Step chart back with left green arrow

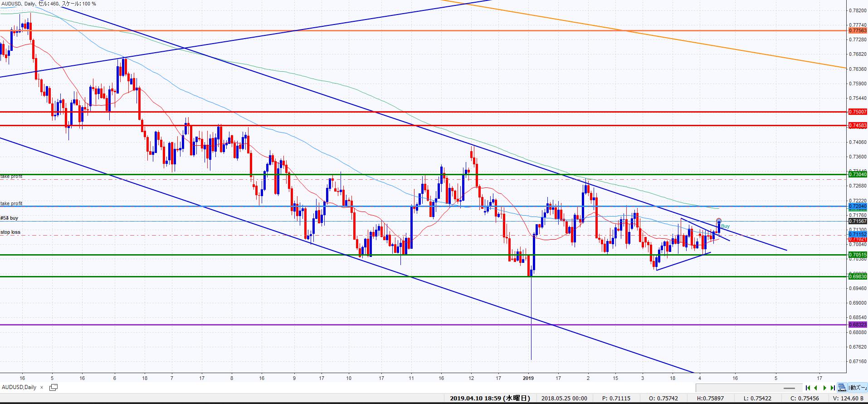[x=816, y=388]
